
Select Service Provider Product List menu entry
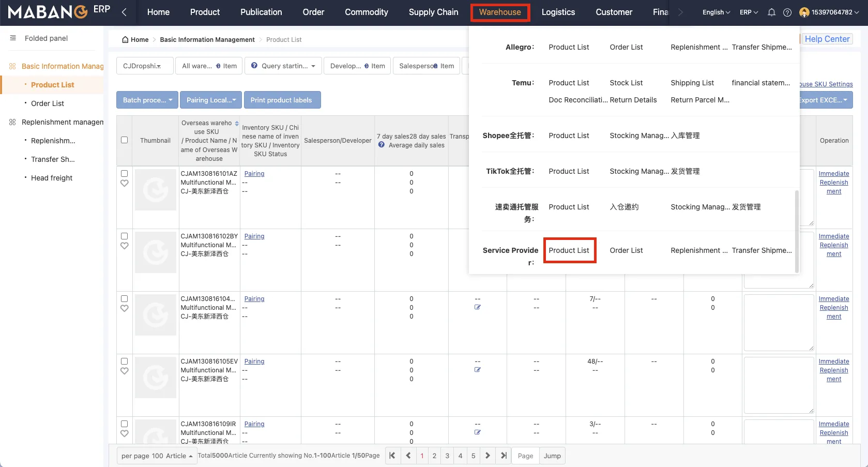[569, 250]
